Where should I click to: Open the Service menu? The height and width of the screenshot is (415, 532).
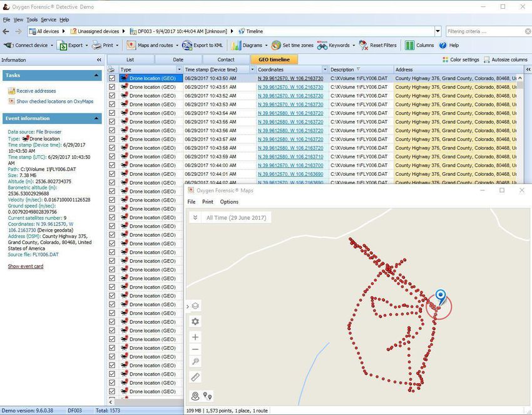click(49, 19)
